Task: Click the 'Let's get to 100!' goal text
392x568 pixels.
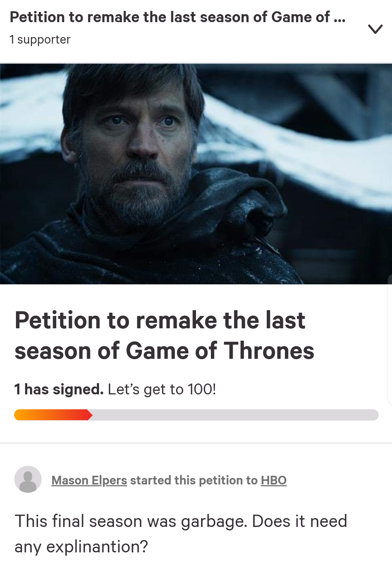Action: tap(162, 389)
